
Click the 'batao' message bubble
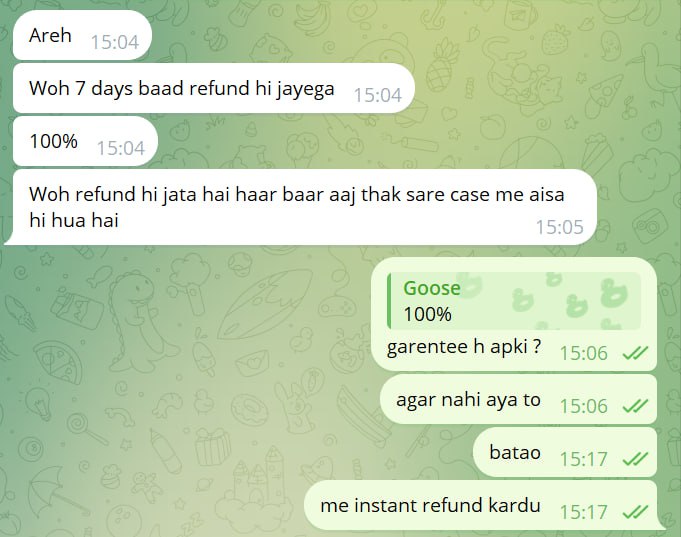pyautogui.click(x=565, y=452)
